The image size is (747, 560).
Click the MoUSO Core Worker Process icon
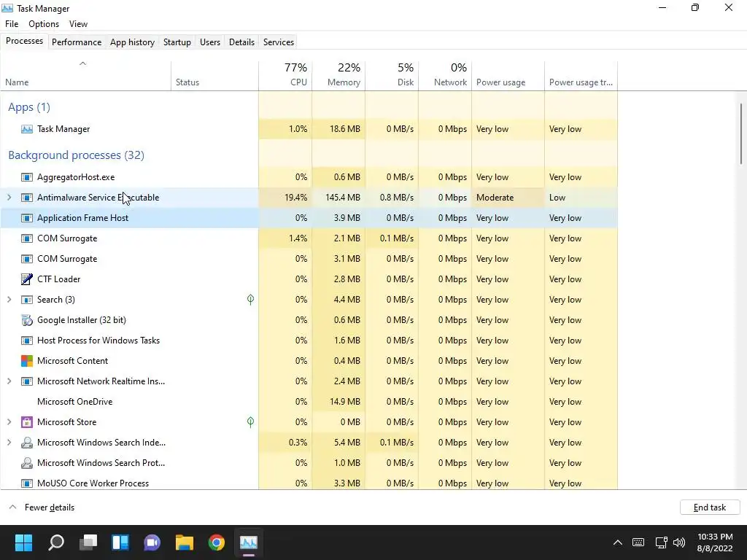point(27,483)
